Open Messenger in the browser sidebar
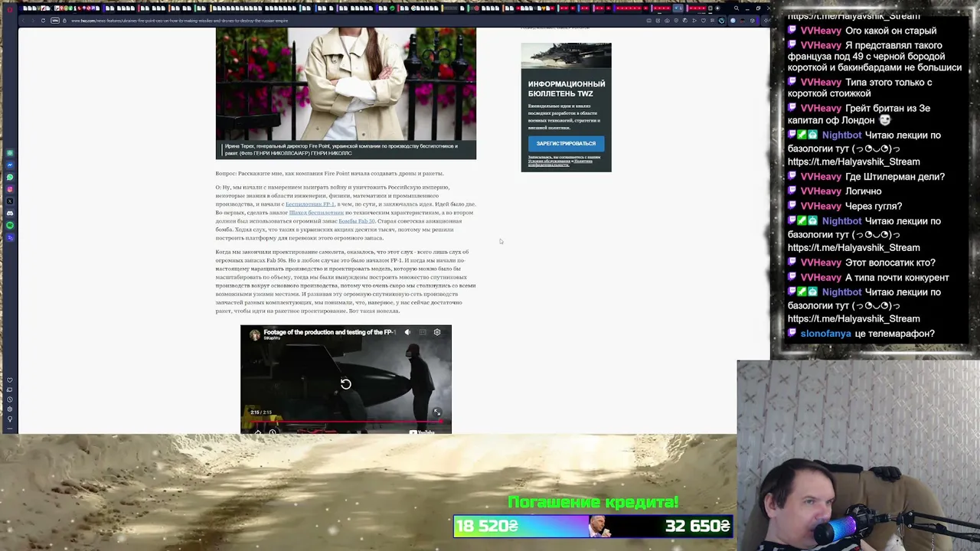 10,165
